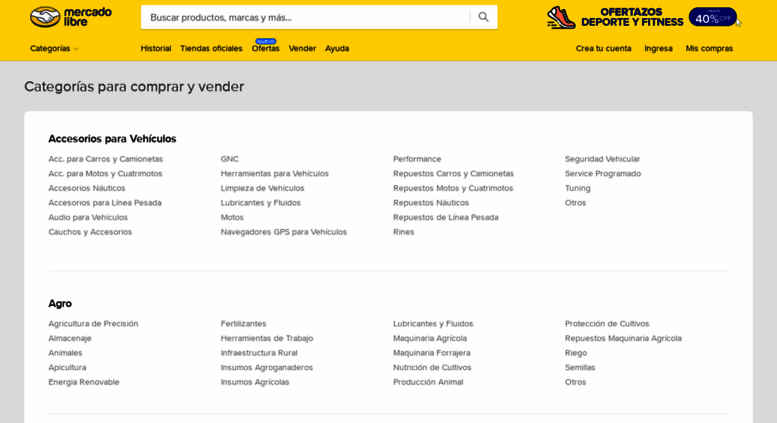Open Cauchos y Accesorios
This screenshot has width=777, height=423.
click(90, 232)
